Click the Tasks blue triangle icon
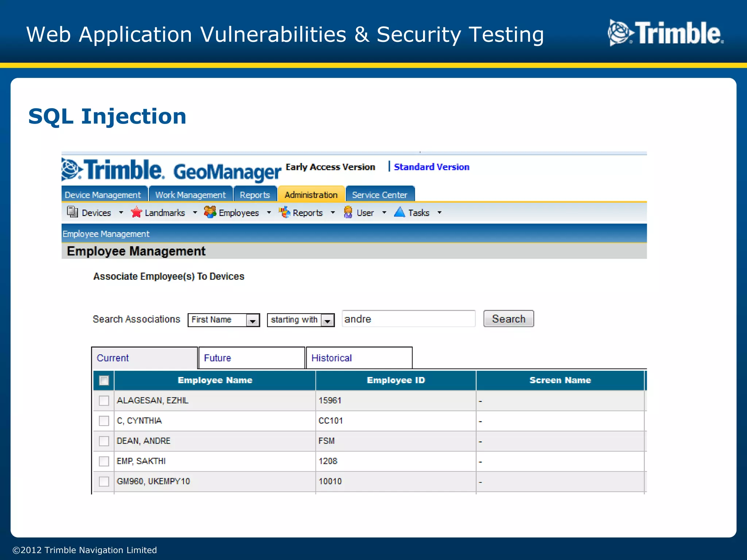Viewport: 747px width, 560px height. pyautogui.click(x=399, y=212)
